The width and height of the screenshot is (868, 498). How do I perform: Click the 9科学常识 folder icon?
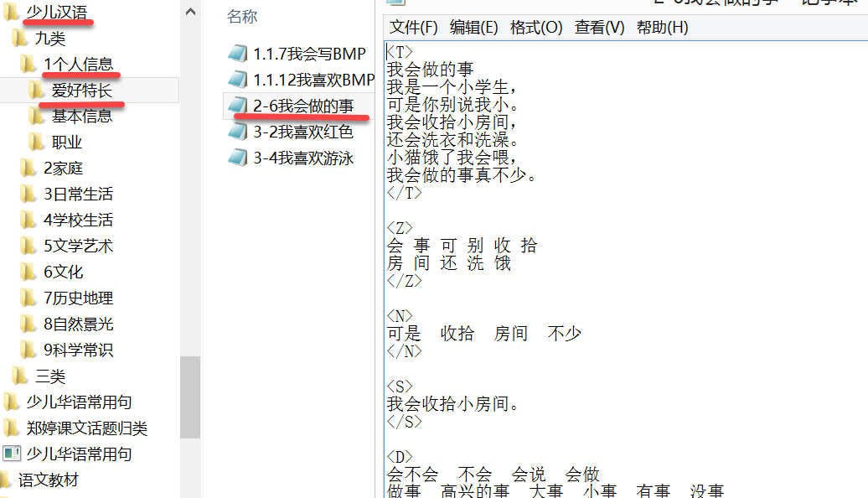click(x=28, y=350)
